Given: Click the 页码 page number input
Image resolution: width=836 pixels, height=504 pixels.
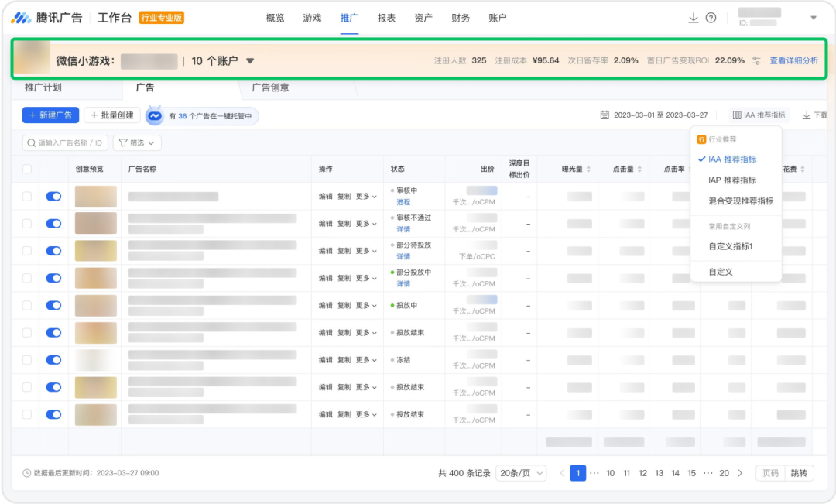Looking at the screenshot, I should (770, 473).
